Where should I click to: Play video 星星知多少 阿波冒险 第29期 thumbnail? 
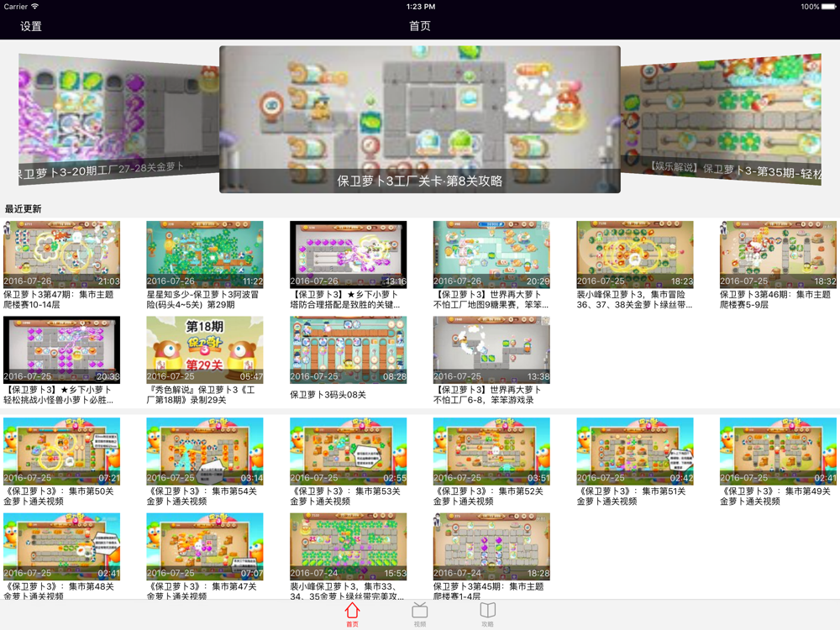[x=205, y=255]
